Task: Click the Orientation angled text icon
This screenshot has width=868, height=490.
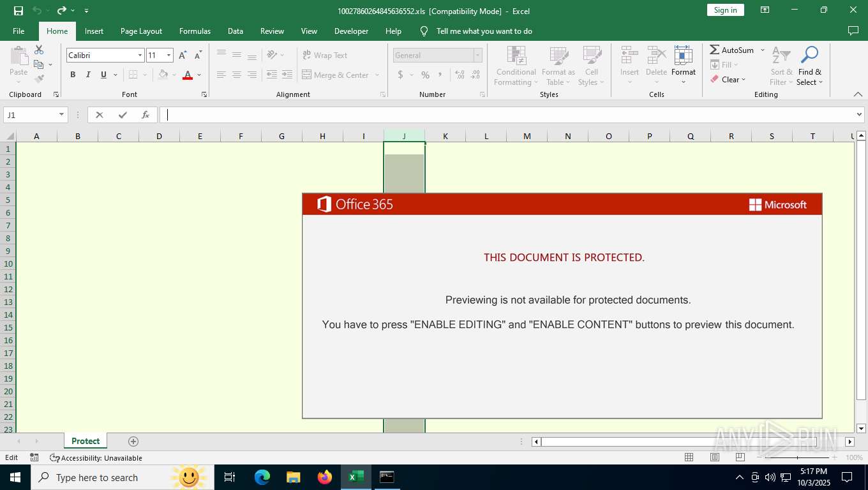Action: click(272, 55)
